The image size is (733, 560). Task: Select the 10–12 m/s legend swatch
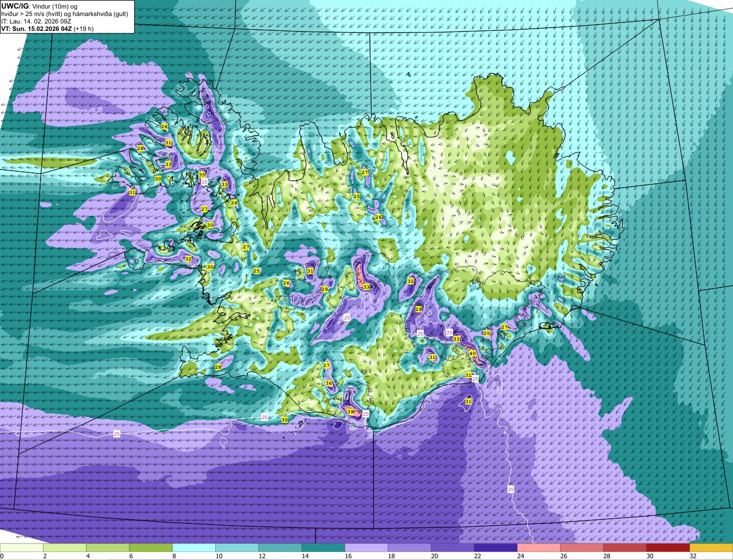point(237,548)
